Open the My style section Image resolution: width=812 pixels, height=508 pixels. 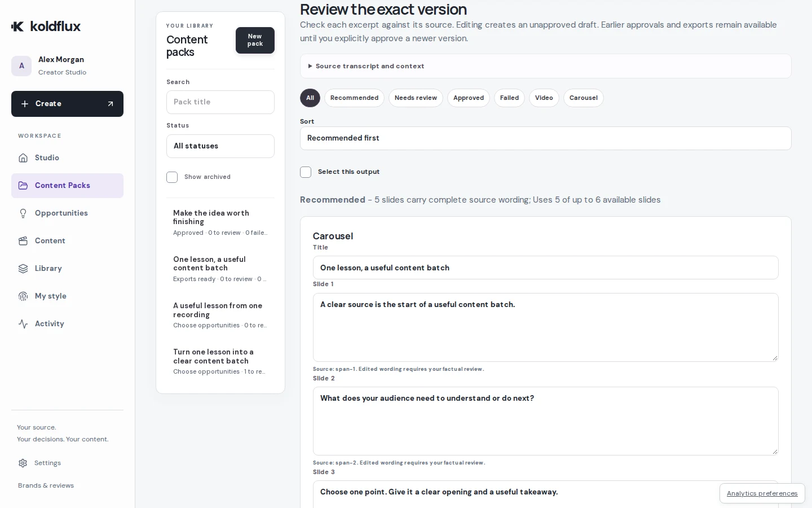(67, 296)
